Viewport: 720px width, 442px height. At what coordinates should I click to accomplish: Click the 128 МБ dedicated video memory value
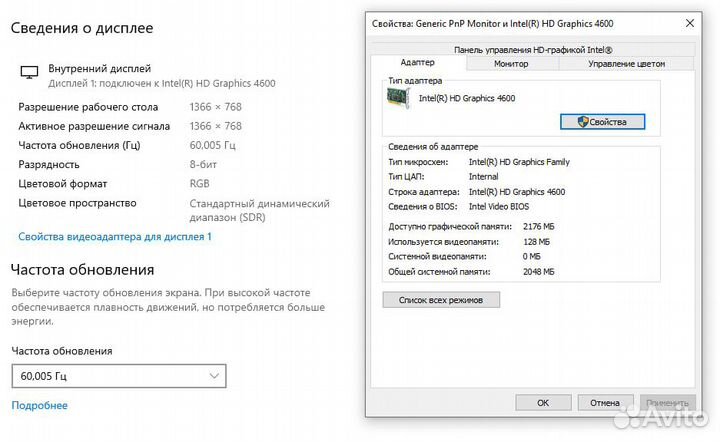pyautogui.click(x=536, y=242)
